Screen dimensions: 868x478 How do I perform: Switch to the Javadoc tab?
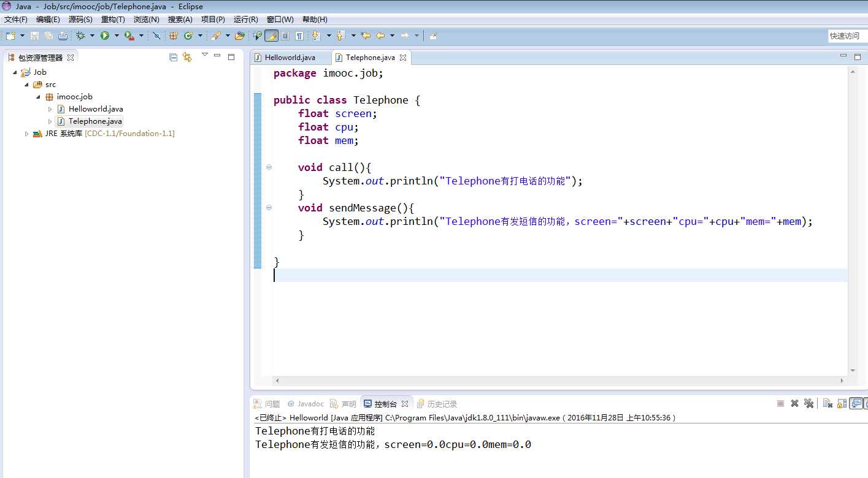tap(305, 404)
